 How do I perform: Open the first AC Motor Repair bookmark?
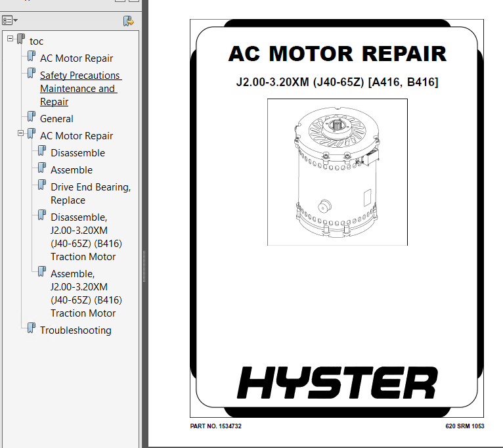[x=76, y=58]
